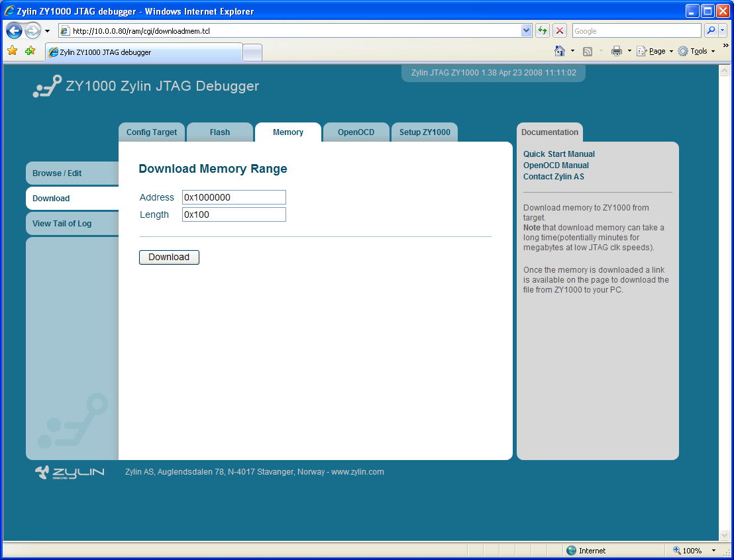
Task: Switch to the OpenOCD tab
Action: point(356,132)
